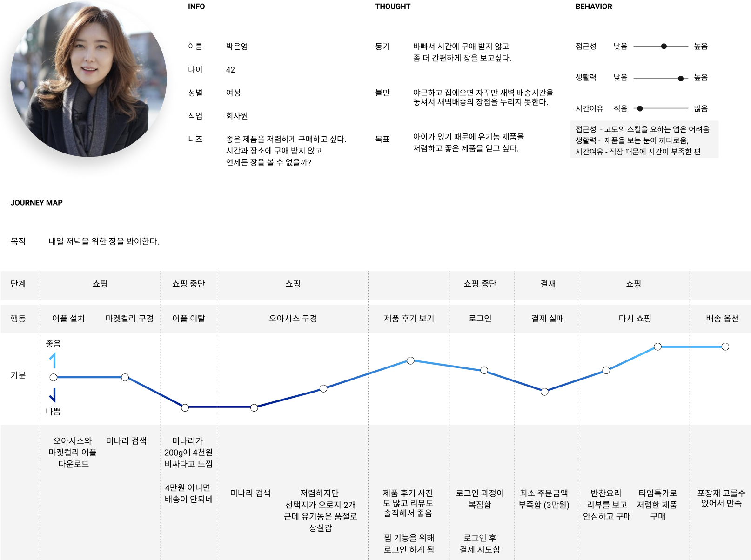The width and height of the screenshot is (751, 560).
Task: Click the 어플 설치 action cell
Action: (x=68, y=319)
